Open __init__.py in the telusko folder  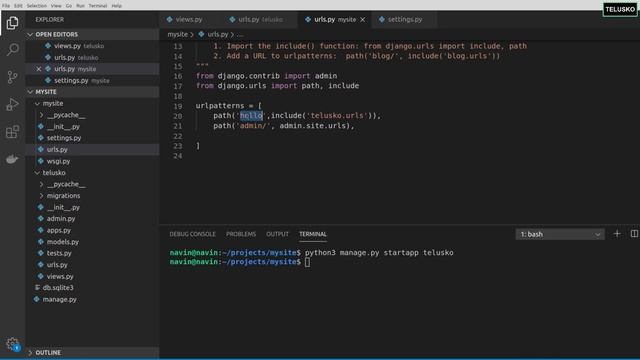[63, 207]
